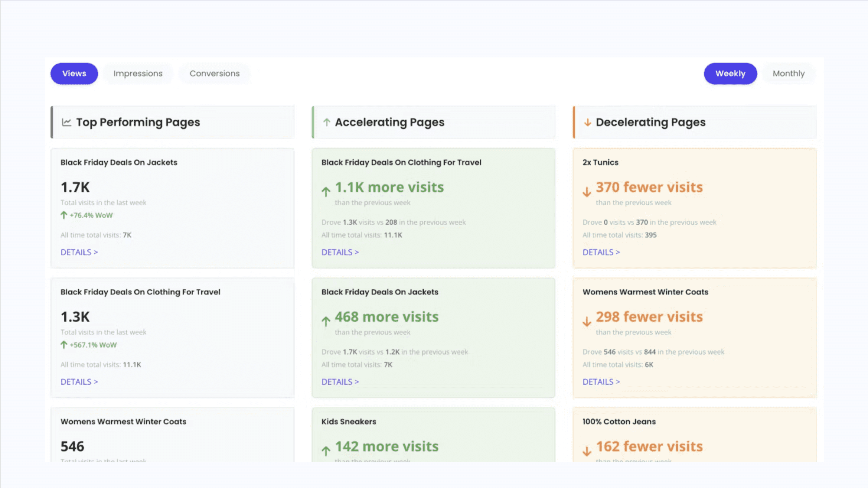Image resolution: width=868 pixels, height=488 pixels.
Task: Switch to the Weekly time range
Action: tap(730, 73)
